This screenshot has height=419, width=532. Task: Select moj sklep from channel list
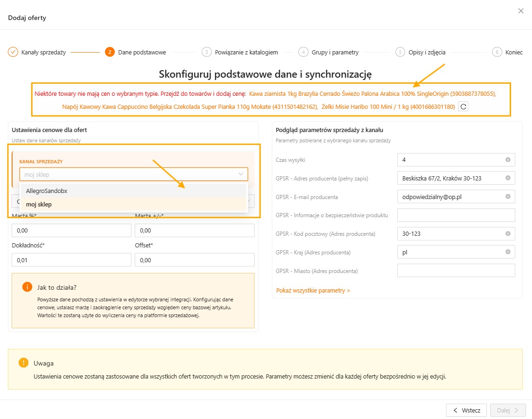tap(133, 205)
